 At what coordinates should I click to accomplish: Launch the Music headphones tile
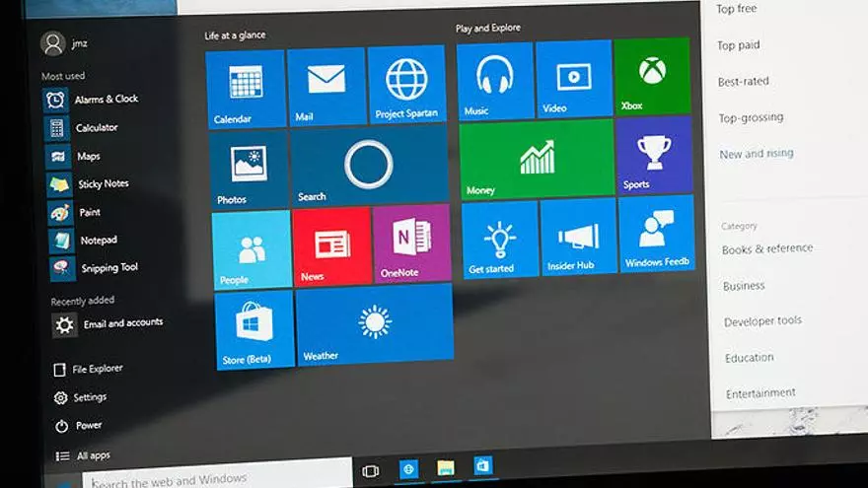coord(495,80)
